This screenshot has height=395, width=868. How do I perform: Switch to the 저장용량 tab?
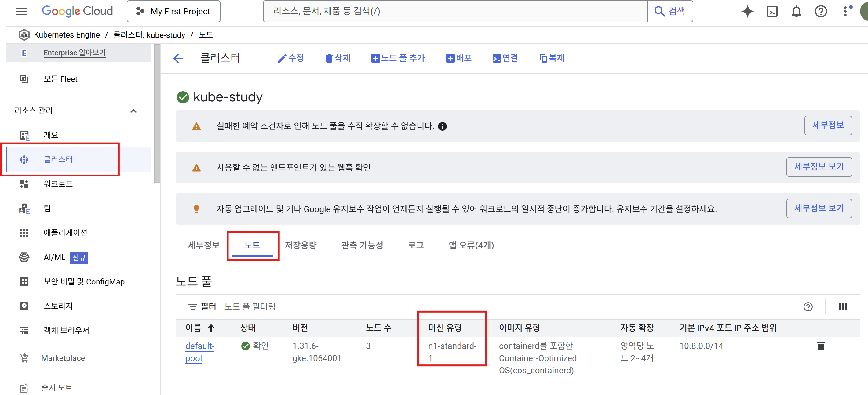301,245
